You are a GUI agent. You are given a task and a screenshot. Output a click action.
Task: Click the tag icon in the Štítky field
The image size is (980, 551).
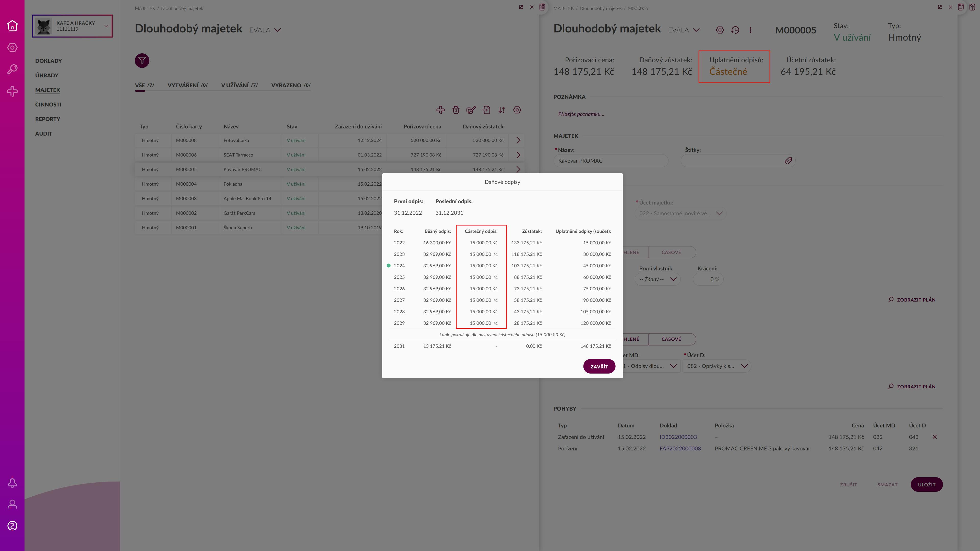[788, 161]
